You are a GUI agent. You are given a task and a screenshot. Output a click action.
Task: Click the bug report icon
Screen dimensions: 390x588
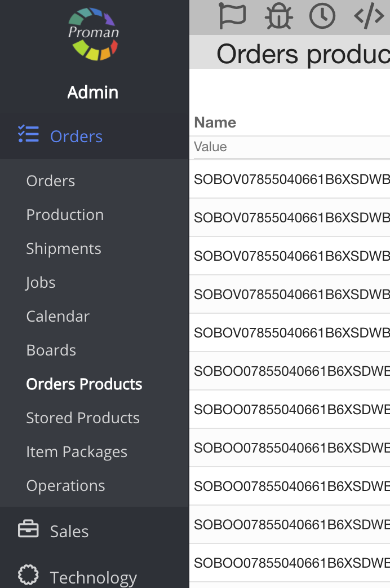[x=278, y=16]
